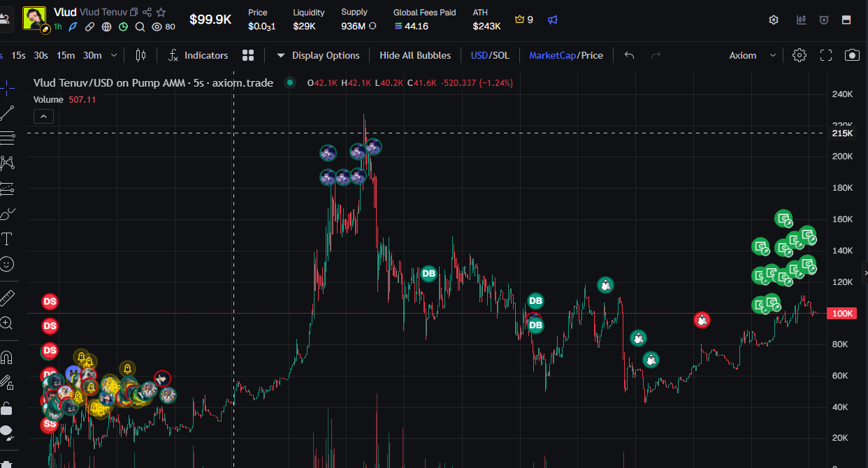Open the chart bars panel icon
The image size is (868, 468).
coord(801,20)
